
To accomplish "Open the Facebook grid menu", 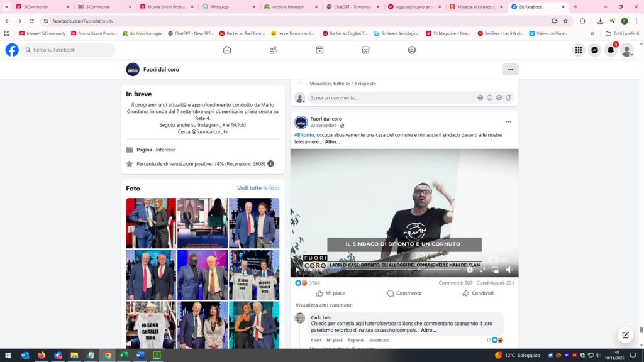I will [578, 50].
